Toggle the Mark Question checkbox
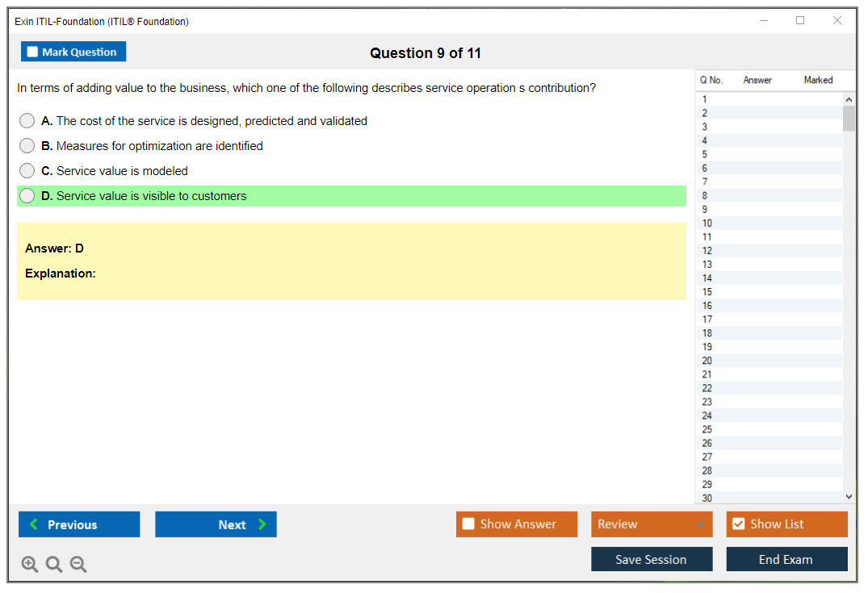 [32, 52]
